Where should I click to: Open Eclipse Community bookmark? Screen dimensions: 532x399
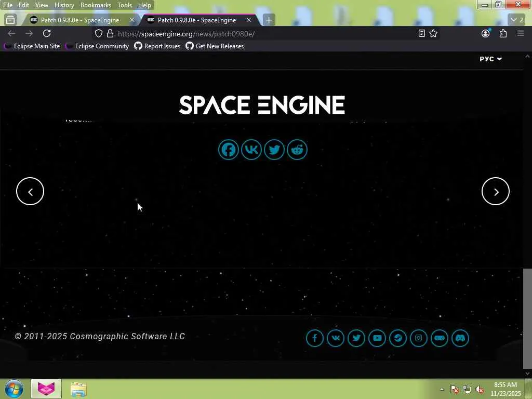[97, 46]
